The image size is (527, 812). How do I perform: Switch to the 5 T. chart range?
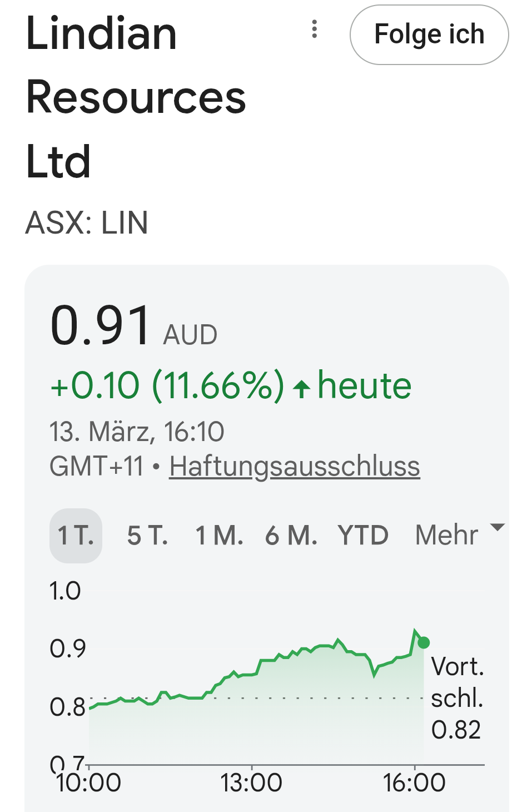coord(147,536)
